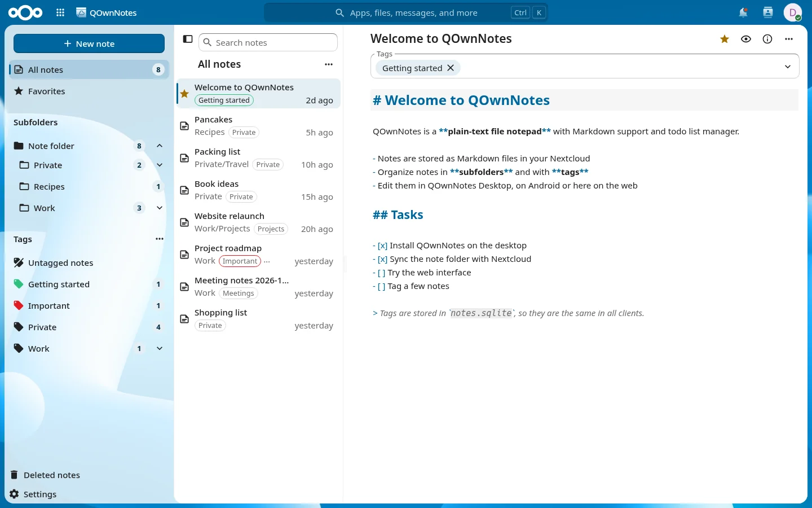Expand the Work subfolder

pos(160,208)
